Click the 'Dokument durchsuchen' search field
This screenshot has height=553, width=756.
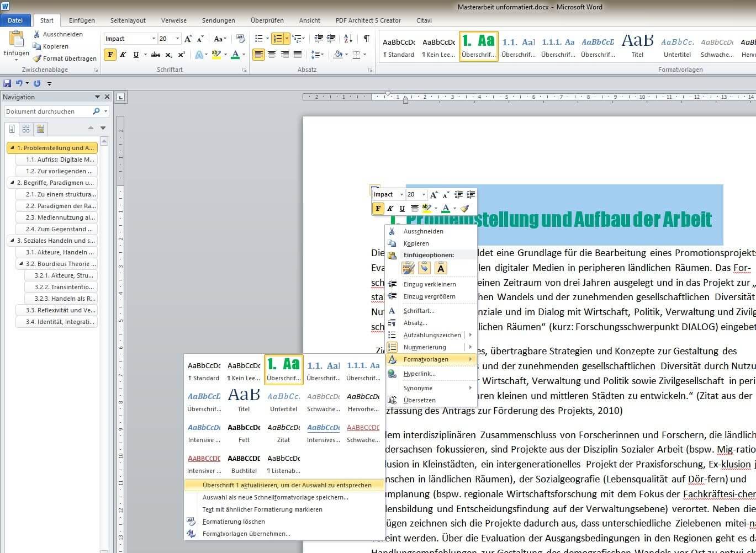48,111
